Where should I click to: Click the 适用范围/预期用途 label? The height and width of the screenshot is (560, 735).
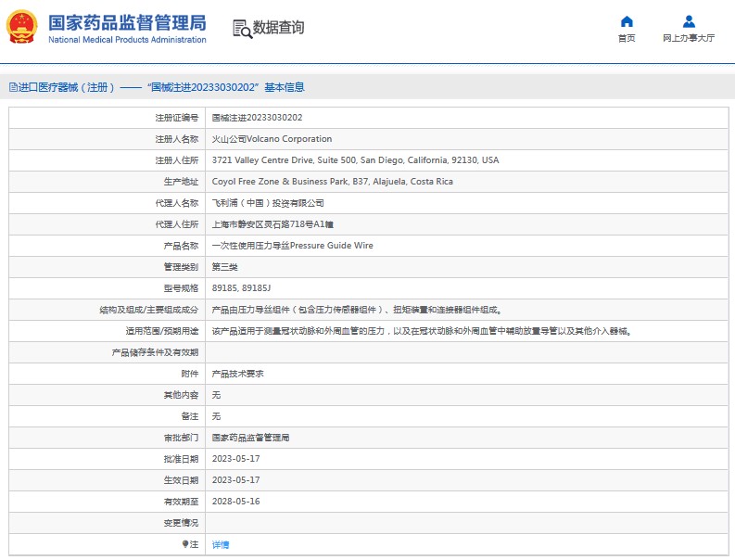click(161, 331)
